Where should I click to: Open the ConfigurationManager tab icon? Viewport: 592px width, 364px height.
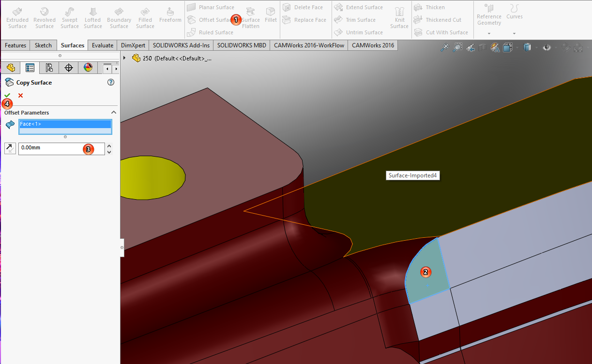[x=49, y=68]
